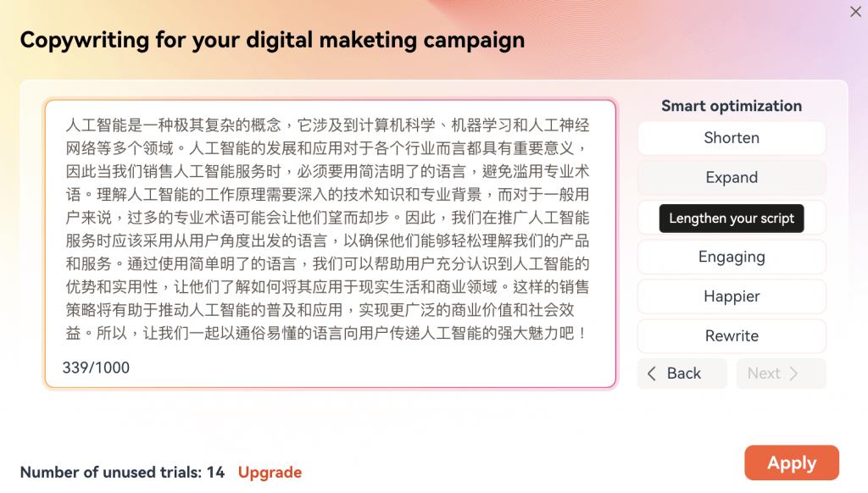This screenshot has height=493, width=868.
Task: Click the Smart optimization heading
Action: pos(732,106)
